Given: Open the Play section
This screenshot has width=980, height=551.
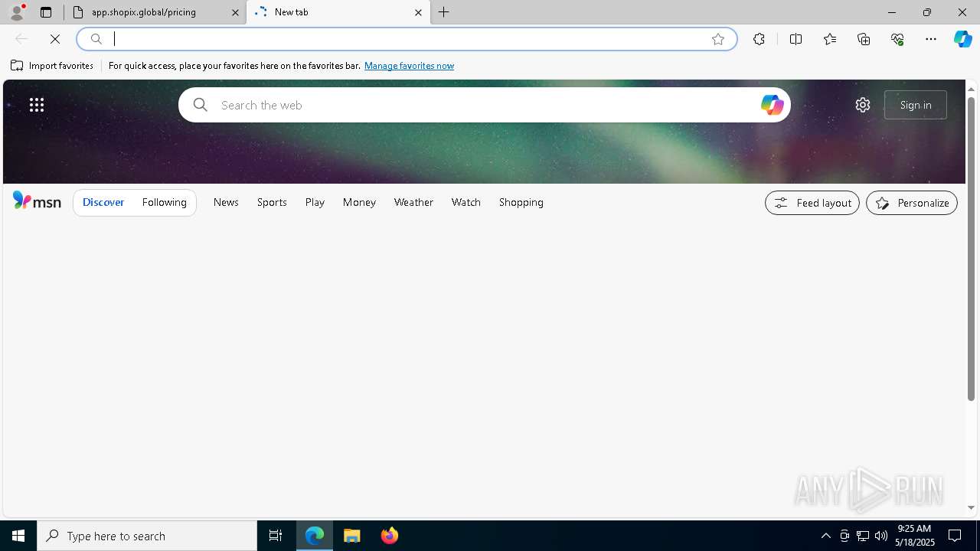Looking at the screenshot, I should click(315, 202).
